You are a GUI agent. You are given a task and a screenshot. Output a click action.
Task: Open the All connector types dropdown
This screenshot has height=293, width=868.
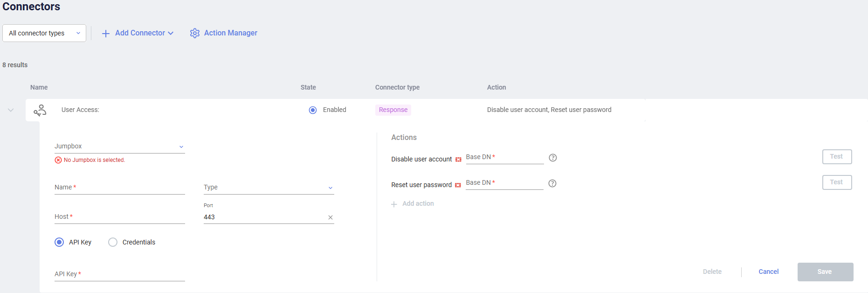click(44, 33)
